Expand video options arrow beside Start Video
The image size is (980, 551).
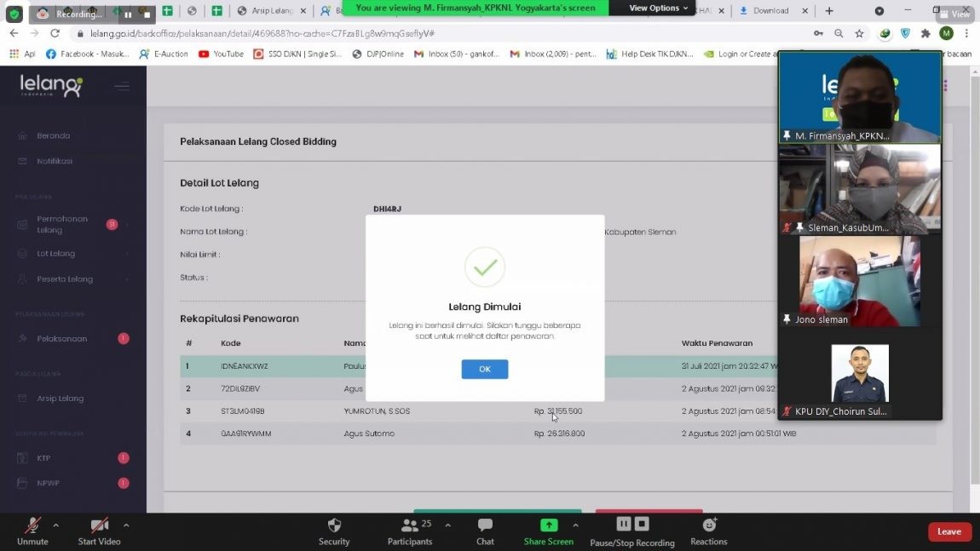point(126,525)
